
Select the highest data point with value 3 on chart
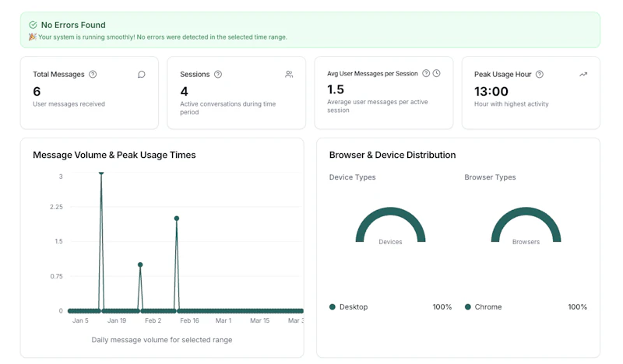pyautogui.click(x=101, y=173)
